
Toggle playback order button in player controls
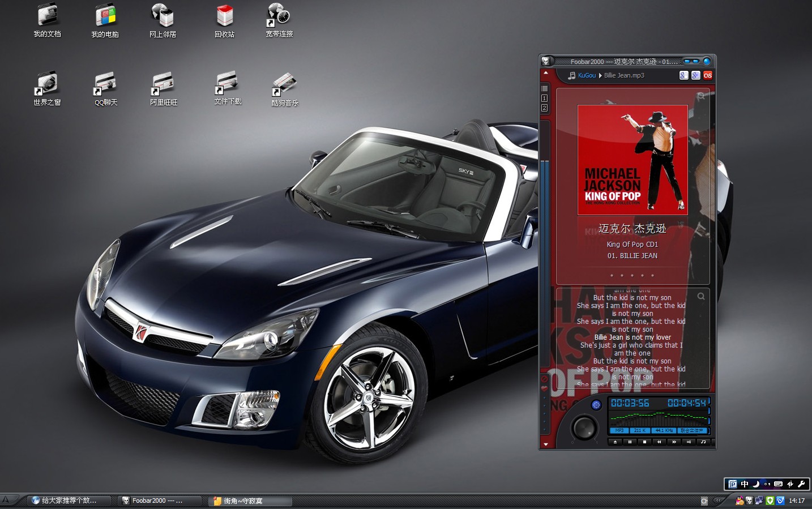point(688,442)
